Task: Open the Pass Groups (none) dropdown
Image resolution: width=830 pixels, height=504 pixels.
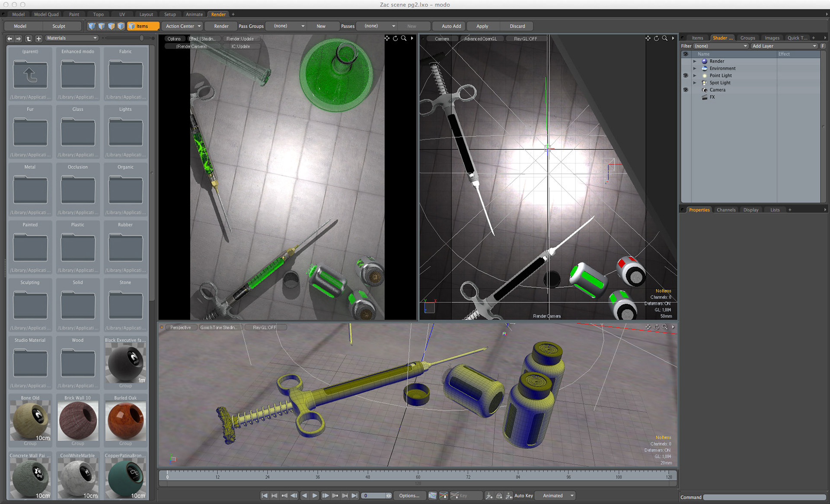Action: pyautogui.click(x=287, y=26)
